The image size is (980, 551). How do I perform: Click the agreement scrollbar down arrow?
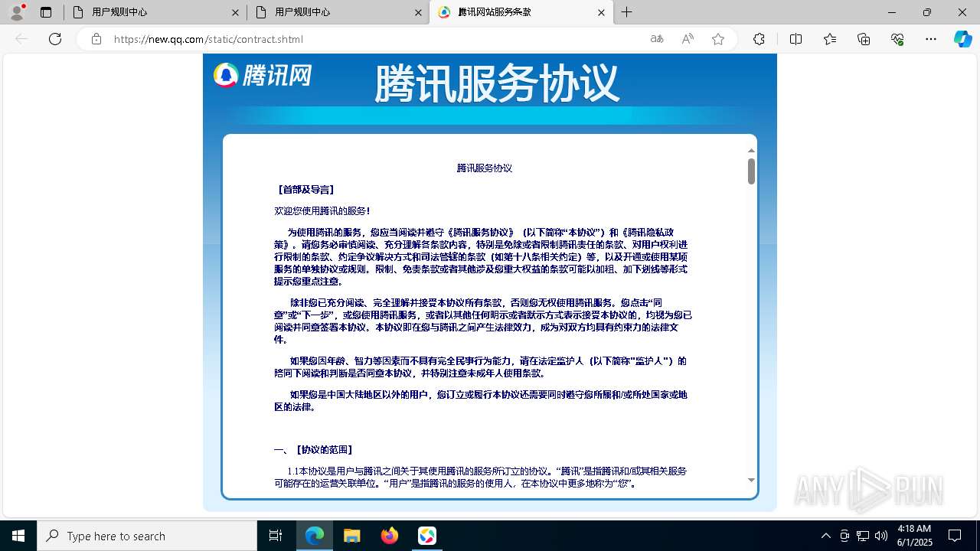point(751,480)
